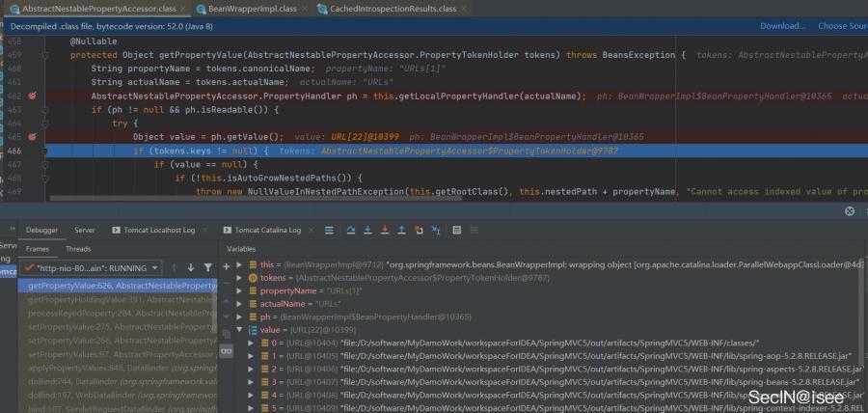Expand array element 3 spring-beans jar
This screenshot has width=868, height=413.
pyautogui.click(x=251, y=382)
